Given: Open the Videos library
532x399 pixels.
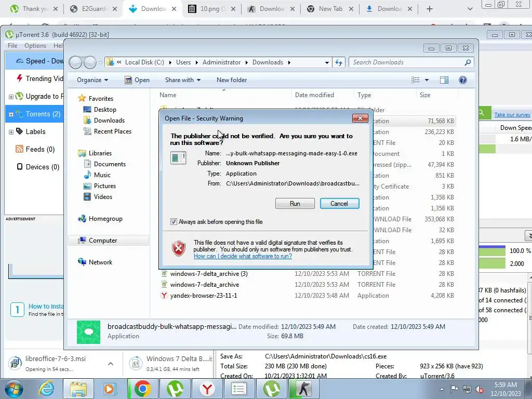Looking at the screenshot, I should (x=103, y=196).
